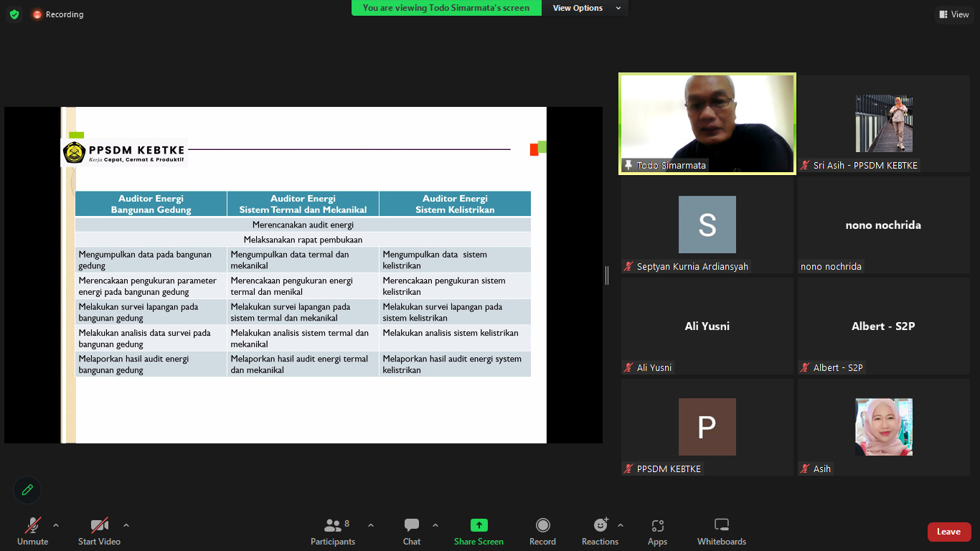Expand the chevron next to Participants
The height and width of the screenshot is (551, 980).
click(x=371, y=525)
